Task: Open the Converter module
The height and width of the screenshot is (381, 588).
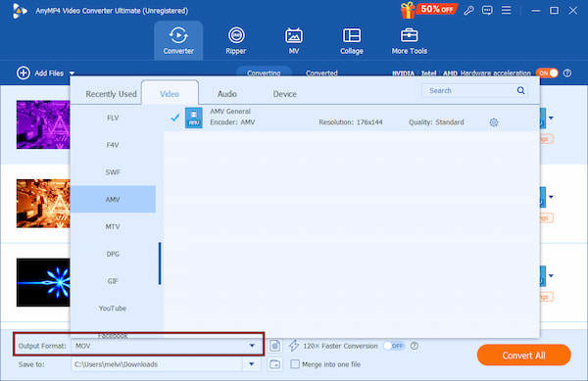Action: click(178, 40)
